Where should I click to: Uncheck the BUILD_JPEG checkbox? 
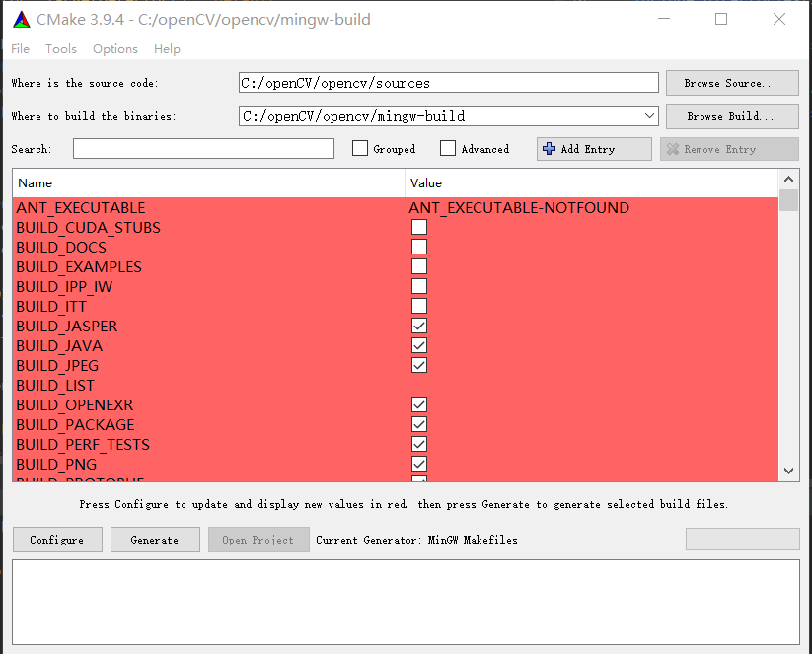[419, 365]
